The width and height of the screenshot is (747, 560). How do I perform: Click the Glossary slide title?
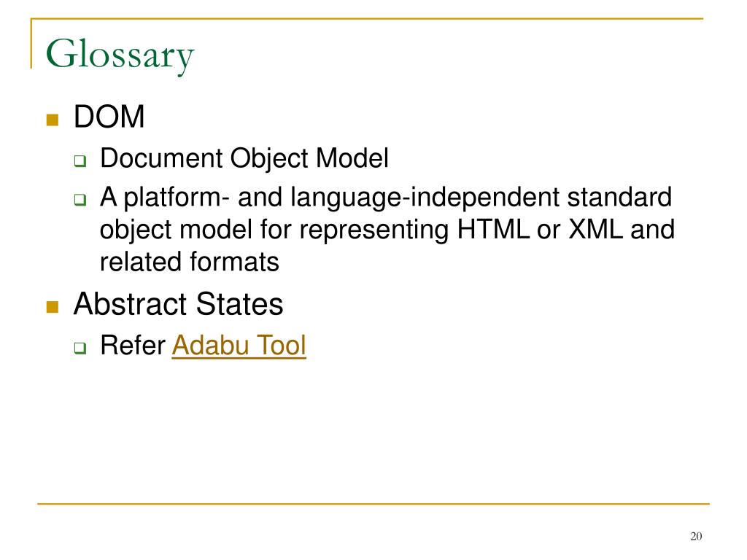(120, 55)
